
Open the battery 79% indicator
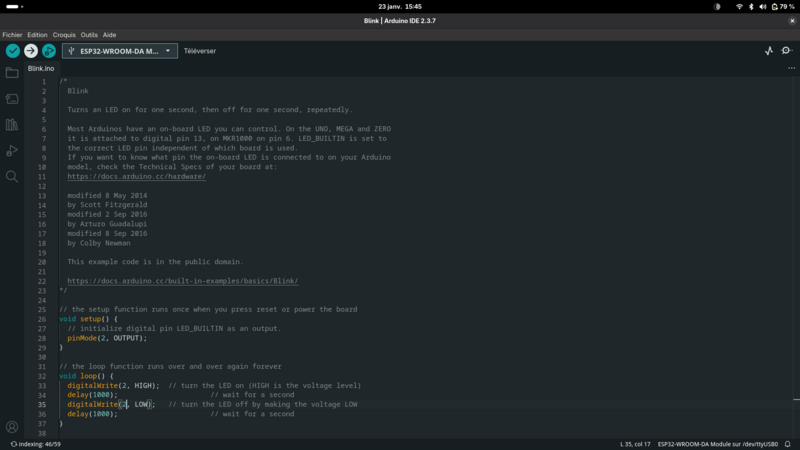pos(783,7)
